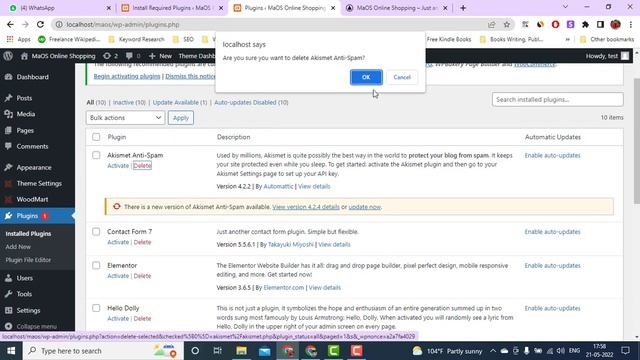
Task: Open the Mail app in taskbar
Action: (x=264, y=351)
